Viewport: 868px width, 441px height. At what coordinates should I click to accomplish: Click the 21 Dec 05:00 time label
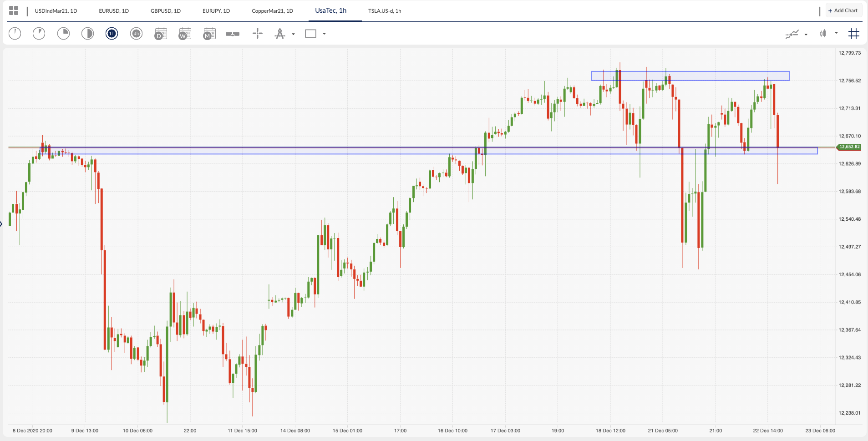[663, 431]
